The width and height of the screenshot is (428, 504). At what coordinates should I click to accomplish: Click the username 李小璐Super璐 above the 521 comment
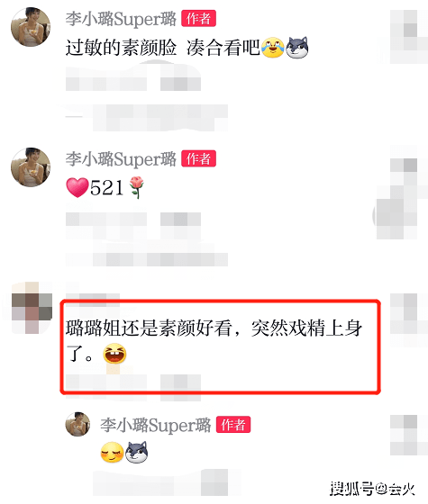click(x=121, y=158)
